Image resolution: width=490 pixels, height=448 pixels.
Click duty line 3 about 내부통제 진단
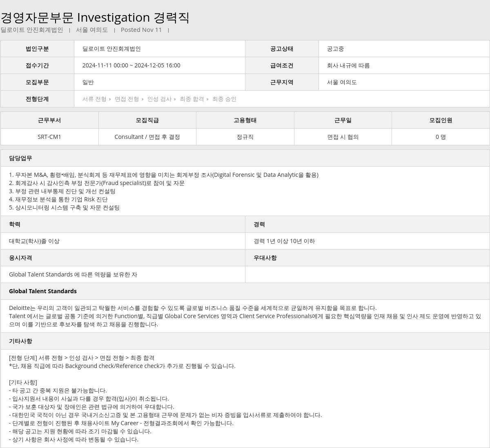click(62, 191)
